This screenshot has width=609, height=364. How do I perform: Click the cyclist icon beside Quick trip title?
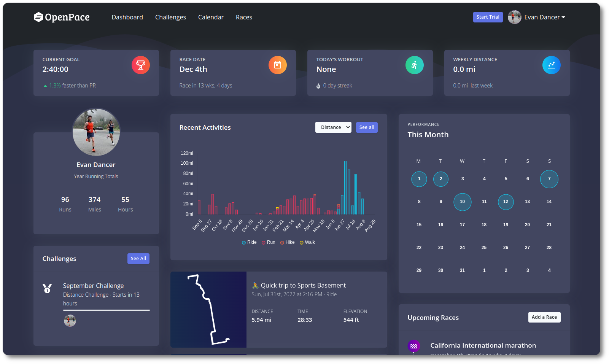coord(255,285)
